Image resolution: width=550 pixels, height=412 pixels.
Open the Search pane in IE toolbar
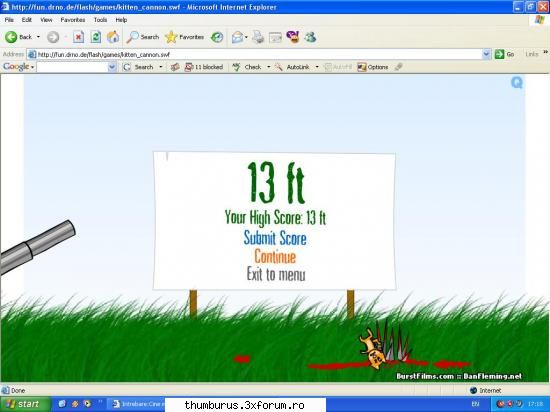(x=143, y=37)
